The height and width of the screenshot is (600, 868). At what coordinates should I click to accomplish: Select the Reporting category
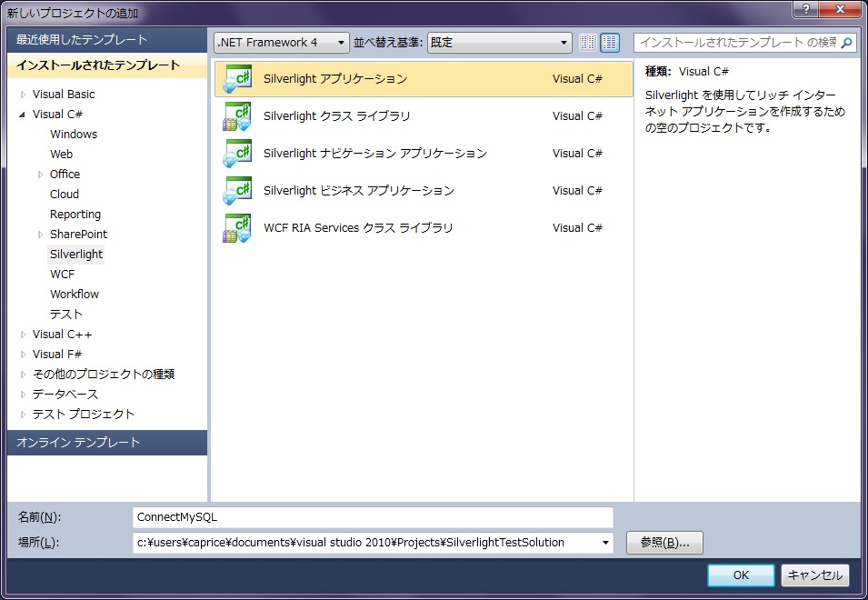[75, 215]
